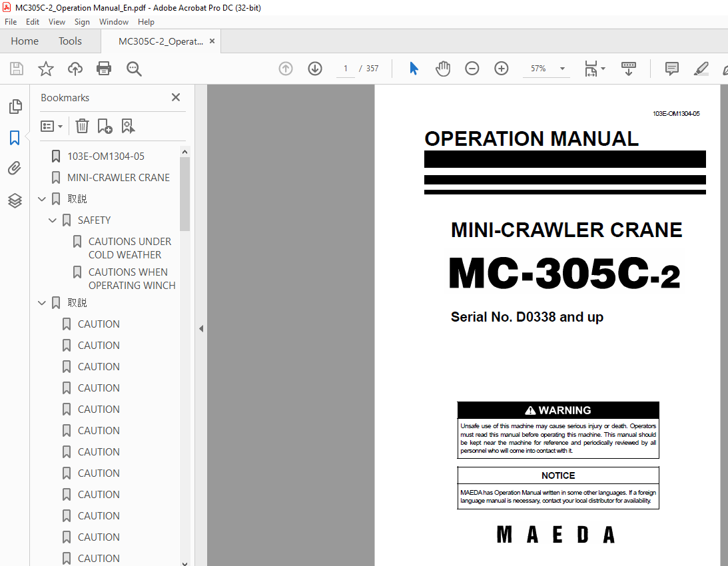Viewport: 728px width, 566px height.
Task: Open the Sign menu
Action: coord(82,22)
